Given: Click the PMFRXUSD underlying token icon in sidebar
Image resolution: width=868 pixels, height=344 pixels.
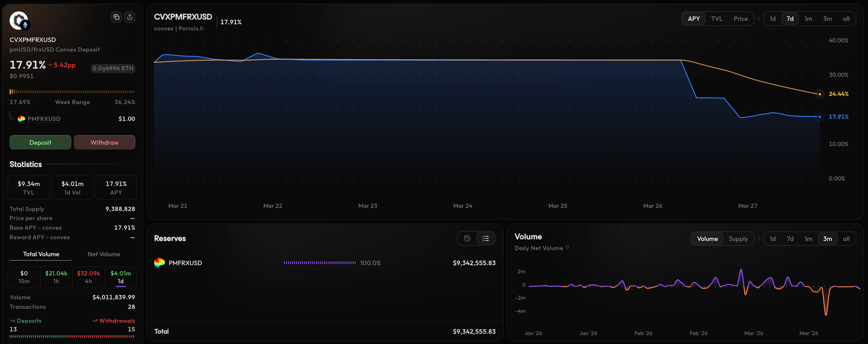Looking at the screenshot, I should point(21,119).
